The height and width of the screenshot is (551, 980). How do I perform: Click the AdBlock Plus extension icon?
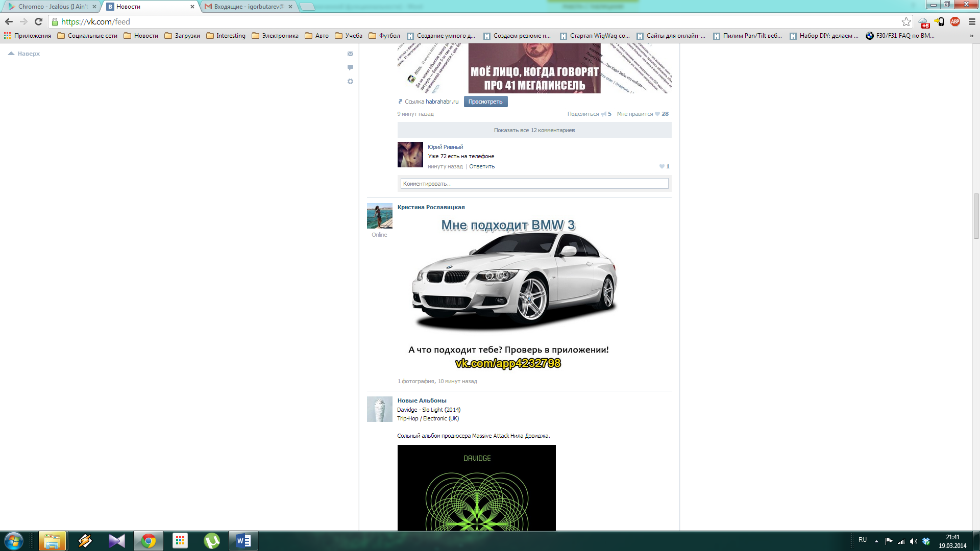tap(955, 21)
